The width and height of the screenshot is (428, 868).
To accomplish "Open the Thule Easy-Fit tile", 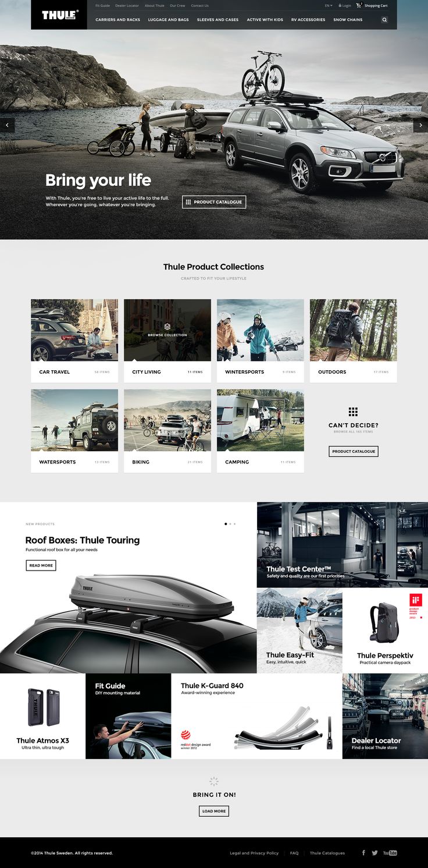I will click(299, 630).
